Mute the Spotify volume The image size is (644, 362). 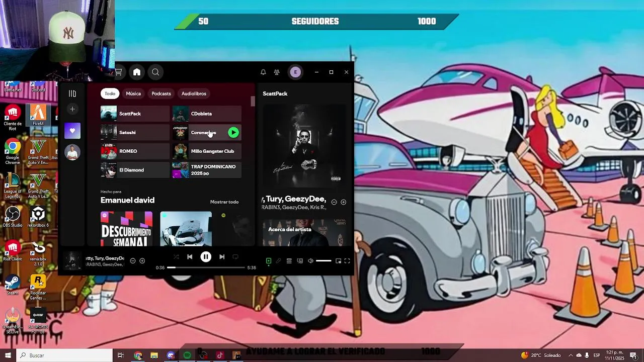click(310, 261)
